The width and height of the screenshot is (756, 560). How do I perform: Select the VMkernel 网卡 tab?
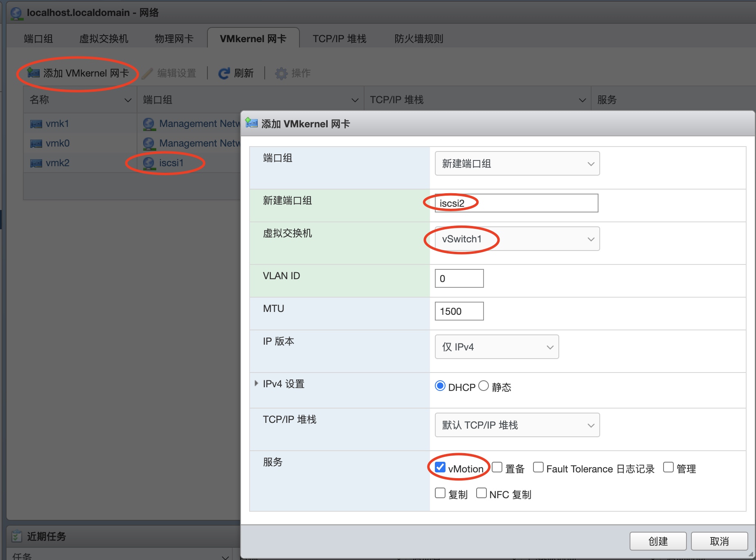pos(253,38)
